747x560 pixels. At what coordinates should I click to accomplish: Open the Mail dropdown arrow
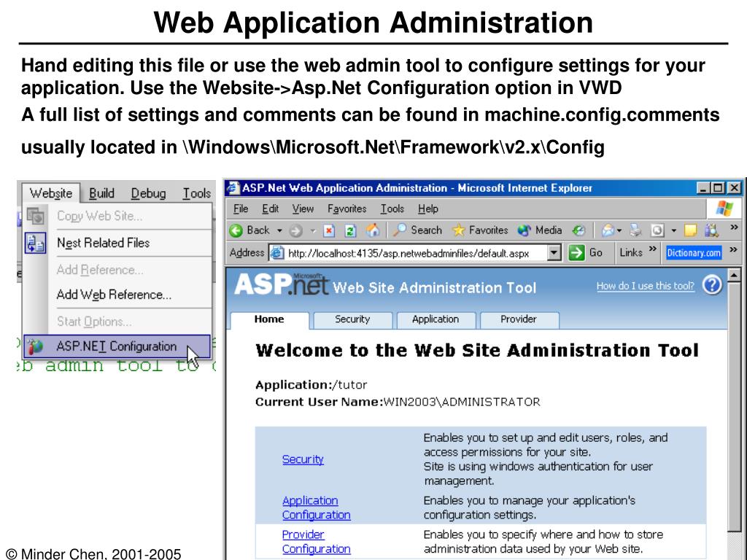pos(619,231)
